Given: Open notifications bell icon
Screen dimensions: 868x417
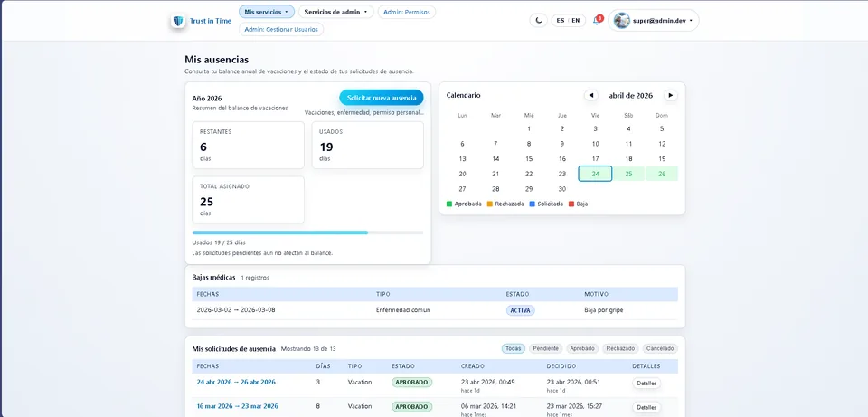Looking at the screenshot, I should point(596,21).
